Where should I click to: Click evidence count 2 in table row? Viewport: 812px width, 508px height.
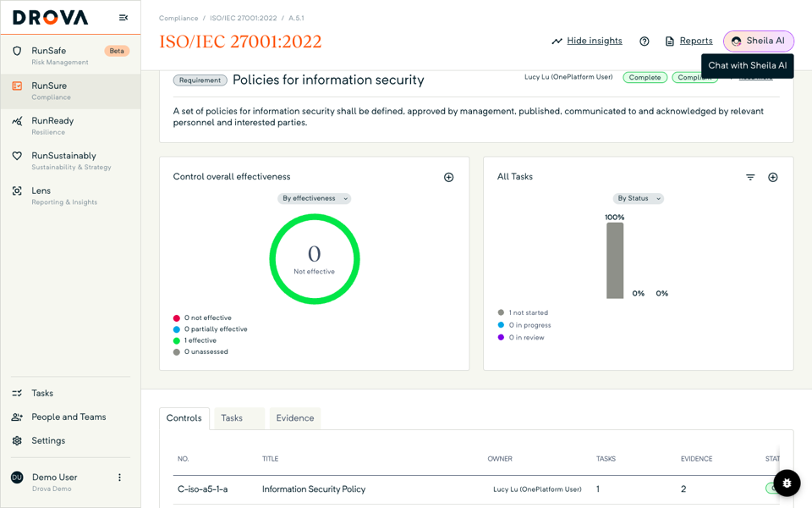(683, 489)
